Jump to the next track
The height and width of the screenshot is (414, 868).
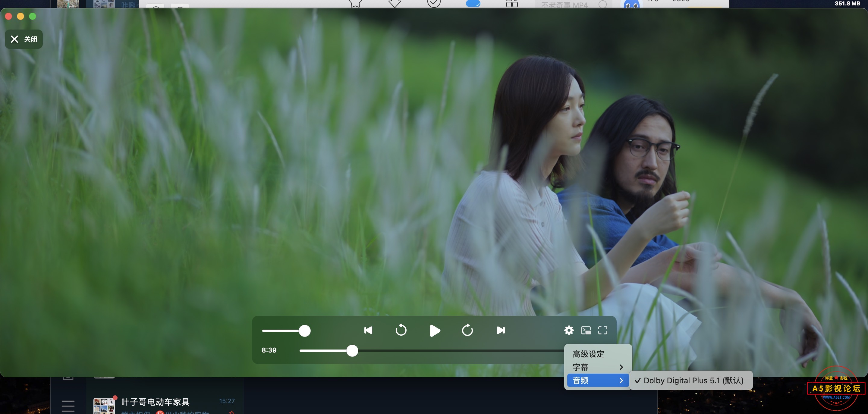(x=501, y=330)
